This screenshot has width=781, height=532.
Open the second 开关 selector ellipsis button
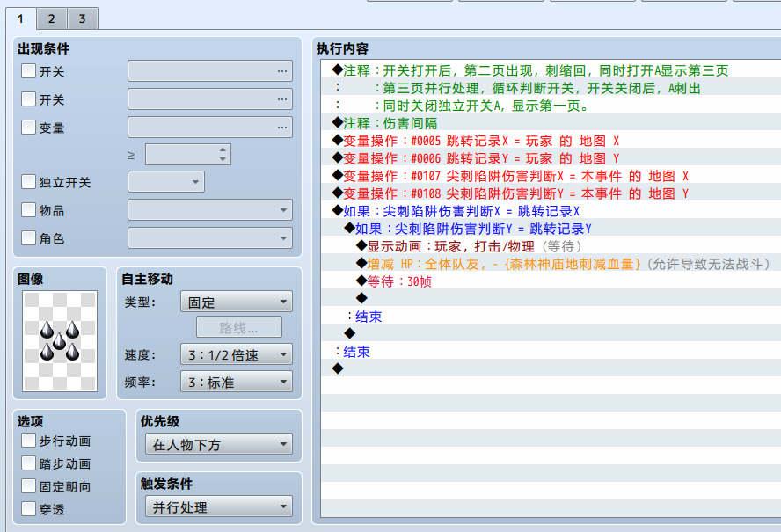[282, 99]
